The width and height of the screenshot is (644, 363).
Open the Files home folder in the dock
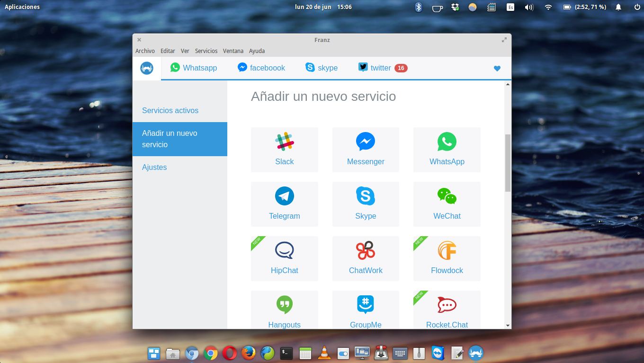click(x=173, y=353)
